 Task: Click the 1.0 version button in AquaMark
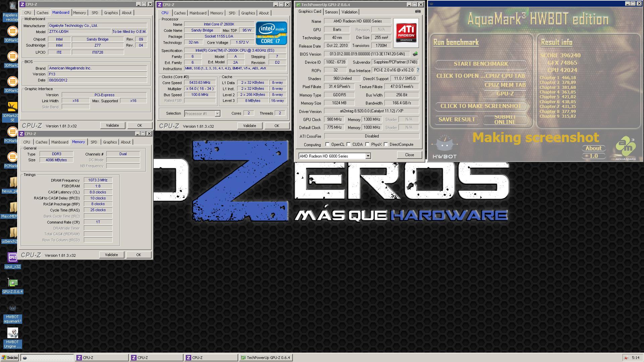point(593,156)
